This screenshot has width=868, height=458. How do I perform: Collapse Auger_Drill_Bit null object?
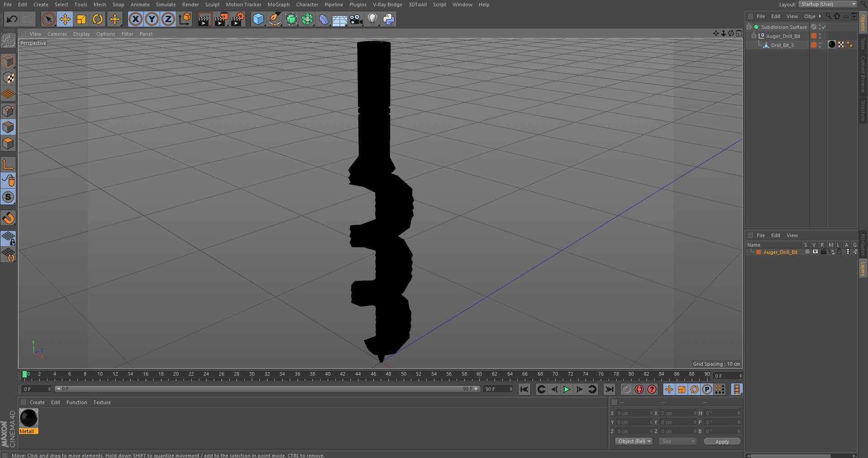pyautogui.click(x=754, y=36)
